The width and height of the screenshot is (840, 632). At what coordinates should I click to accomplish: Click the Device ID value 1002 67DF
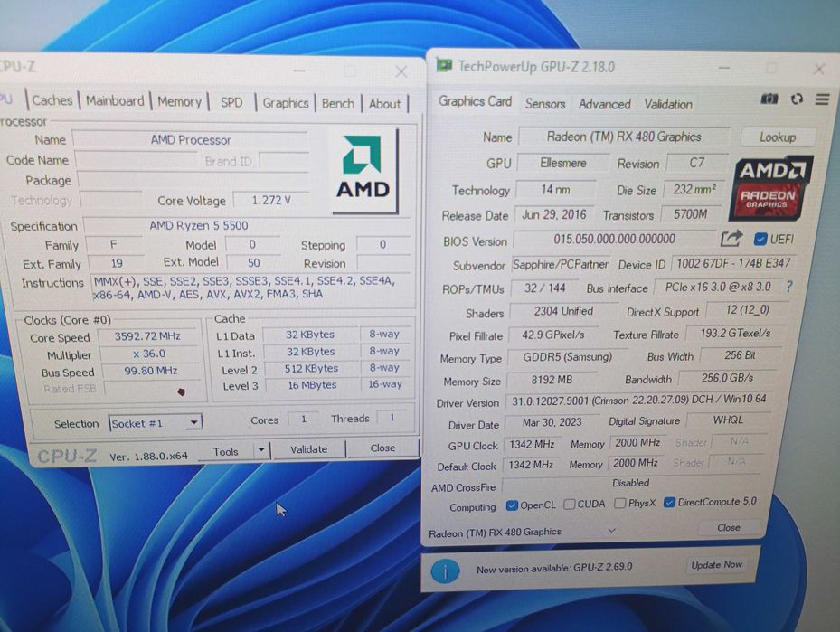pos(733,263)
